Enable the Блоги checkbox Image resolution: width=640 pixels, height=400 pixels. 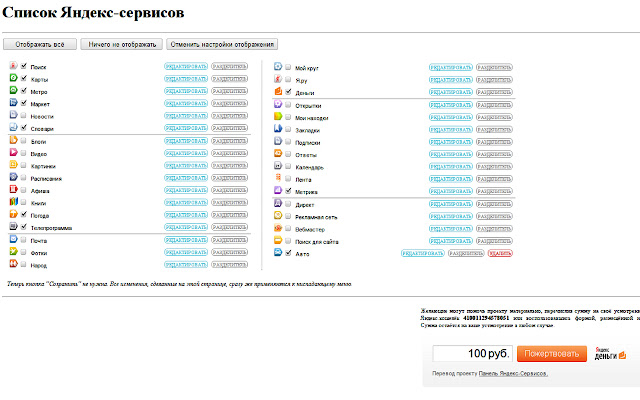tap(24, 140)
